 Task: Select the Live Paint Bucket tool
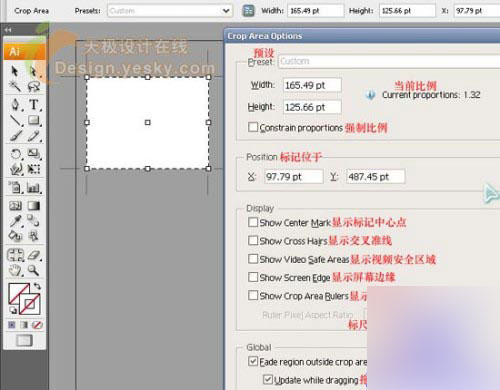pyautogui.click(x=15, y=236)
